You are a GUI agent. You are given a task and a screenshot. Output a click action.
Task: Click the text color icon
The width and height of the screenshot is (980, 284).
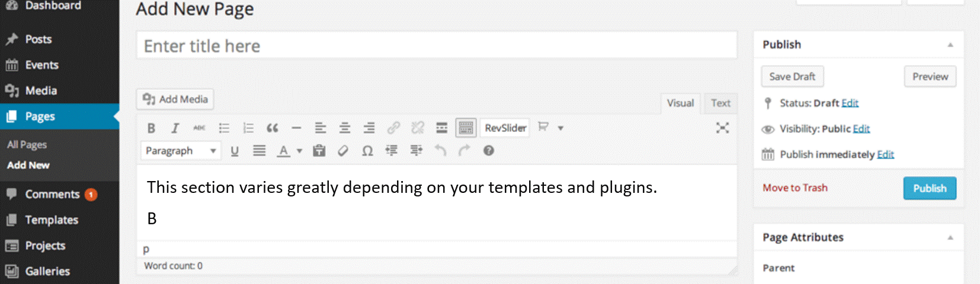coord(284,151)
